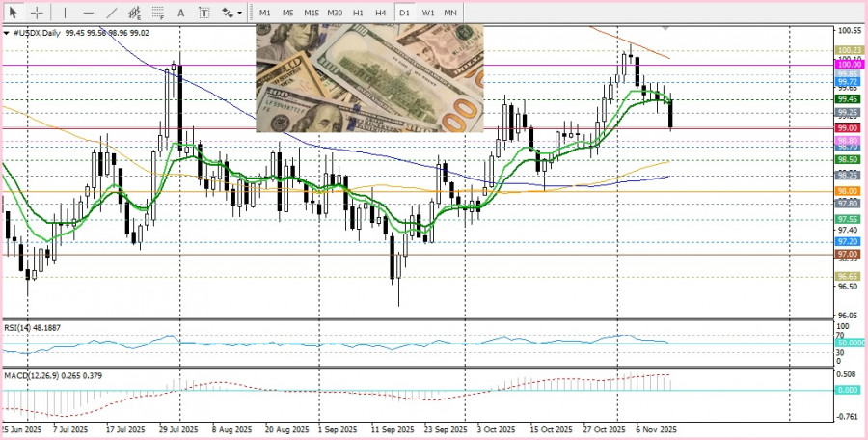The width and height of the screenshot is (868, 440).
Task: Select the Fibonacci retracement tool
Action: tap(158, 13)
